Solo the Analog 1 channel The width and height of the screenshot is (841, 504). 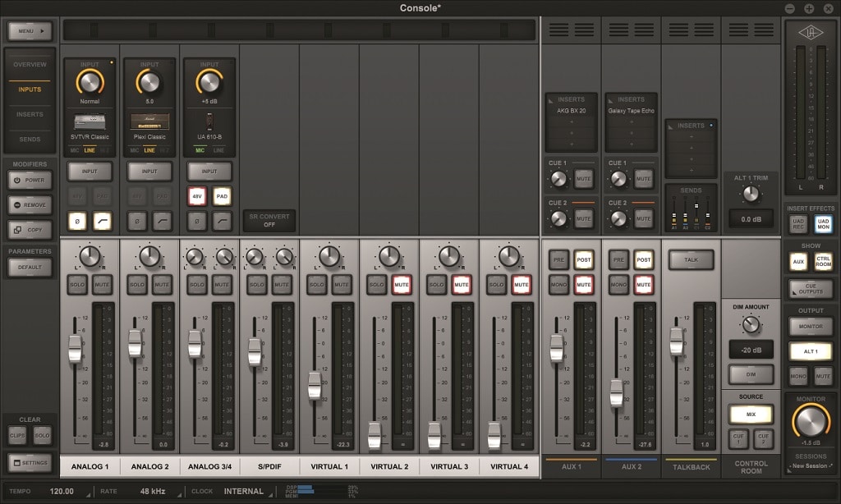[77, 285]
